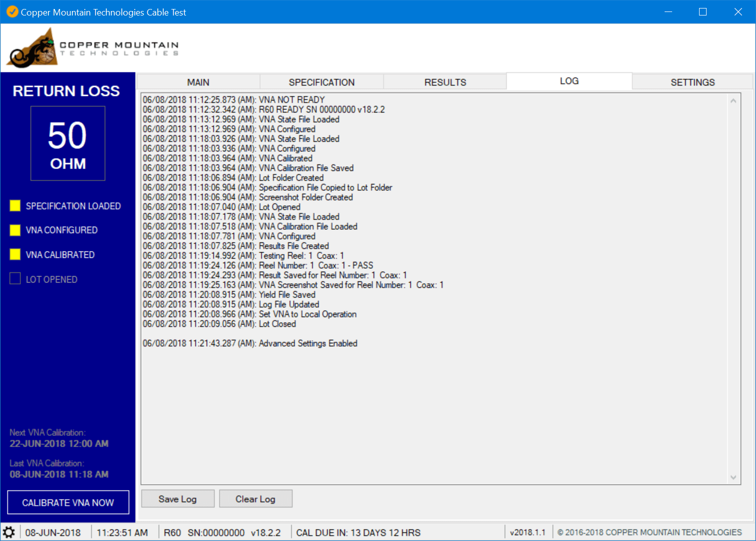Select 'VNA Screenshot Saved for Reel Number' entry
The width and height of the screenshot is (756, 541).
pos(293,285)
